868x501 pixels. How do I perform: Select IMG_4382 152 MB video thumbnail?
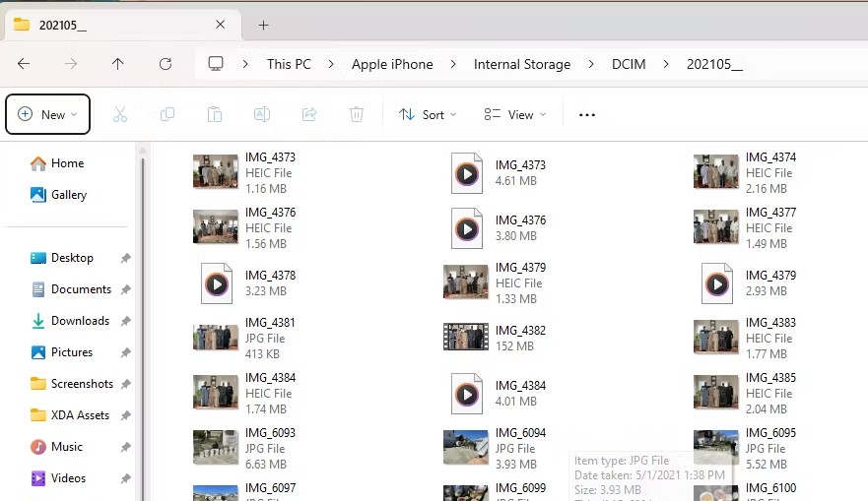[x=466, y=337]
